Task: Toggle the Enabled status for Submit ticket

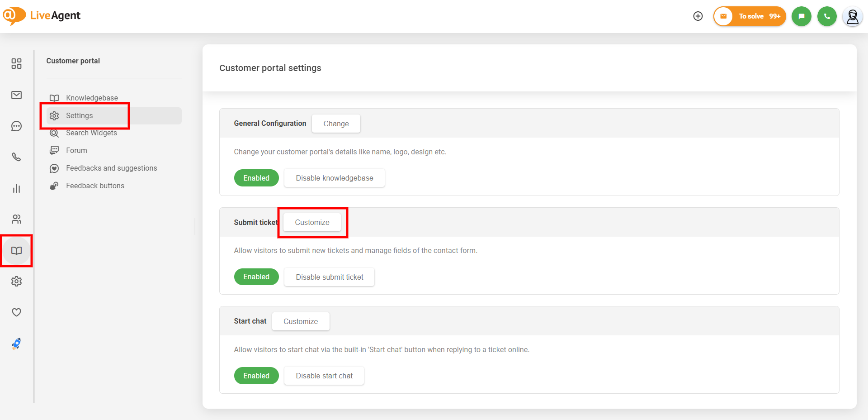Action: click(x=256, y=277)
